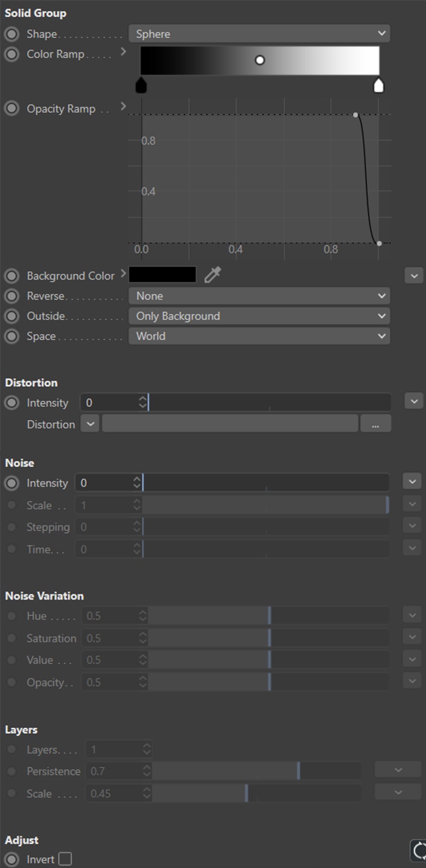Open the Outside dropdown set to Only Background

click(x=259, y=316)
